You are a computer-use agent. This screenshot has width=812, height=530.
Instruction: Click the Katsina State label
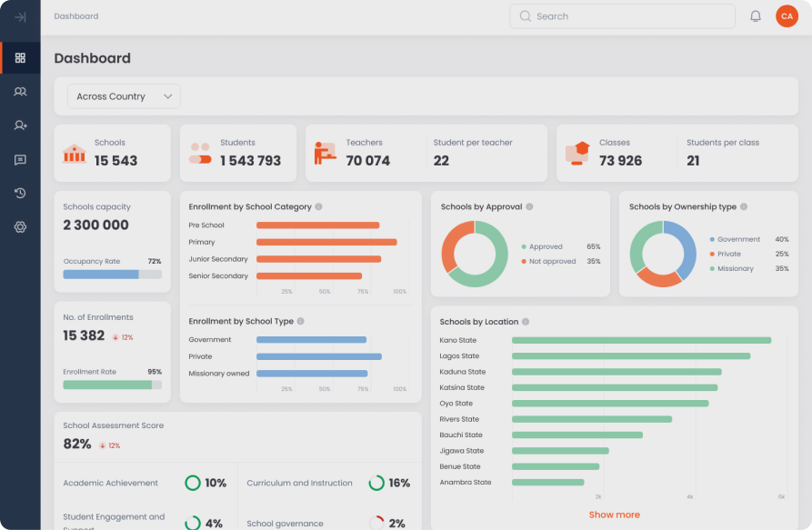point(462,387)
